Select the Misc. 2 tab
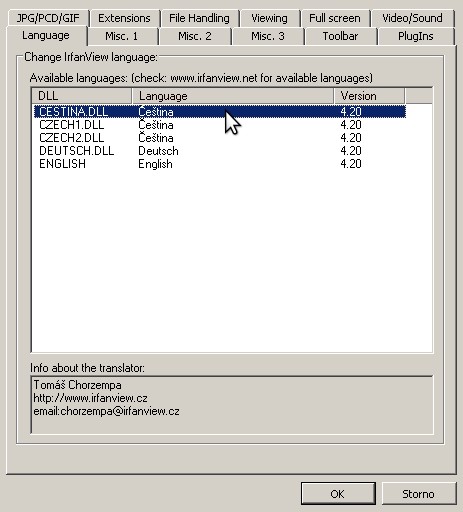Viewport: 463px width, 512px height. [x=195, y=36]
